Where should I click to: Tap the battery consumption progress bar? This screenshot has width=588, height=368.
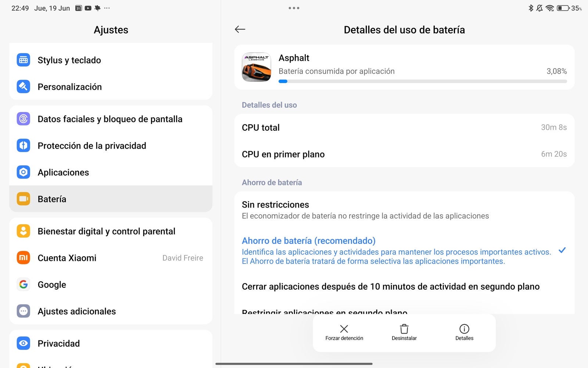point(423,81)
